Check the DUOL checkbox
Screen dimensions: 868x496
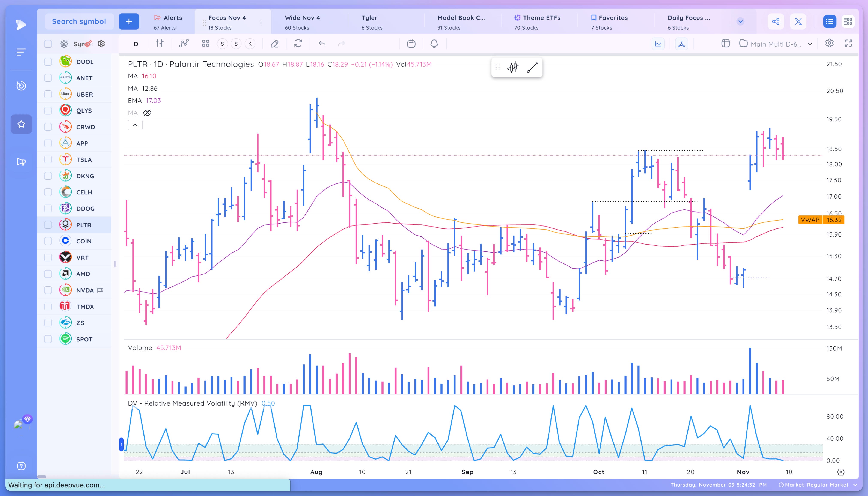[48, 62]
